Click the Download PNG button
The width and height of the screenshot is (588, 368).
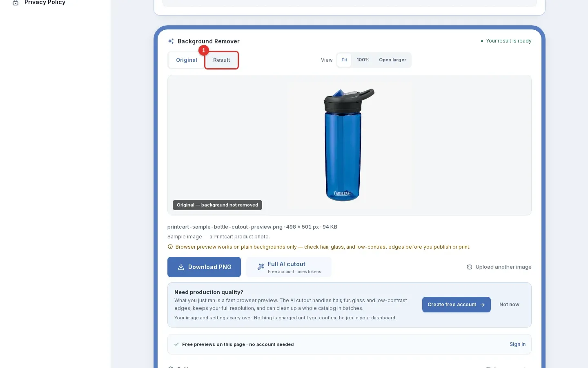(x=204, y=267)
